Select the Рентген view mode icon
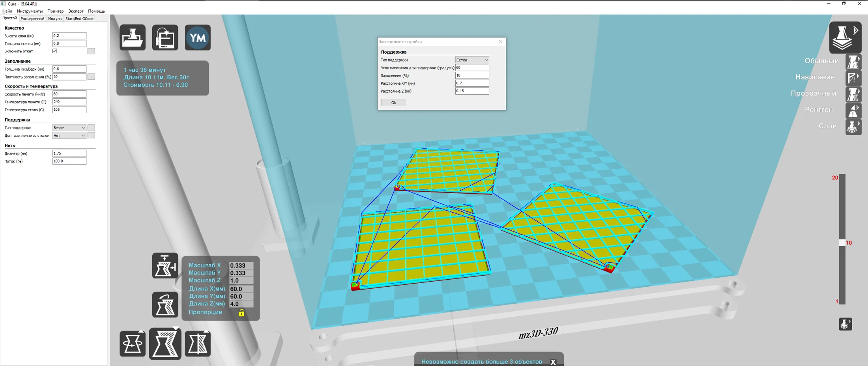The height and width of the screenshot is (366, 868). [853, 110]
